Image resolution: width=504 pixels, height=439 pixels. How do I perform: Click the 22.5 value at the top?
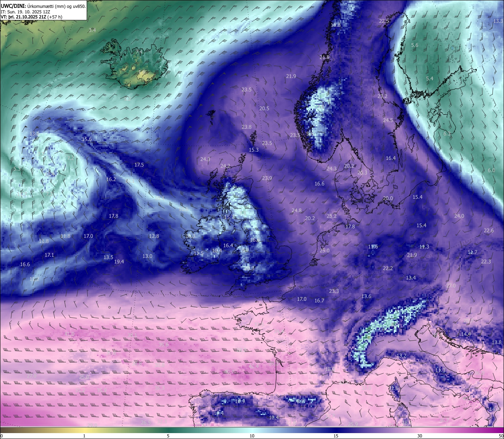[x=384, y=21]
